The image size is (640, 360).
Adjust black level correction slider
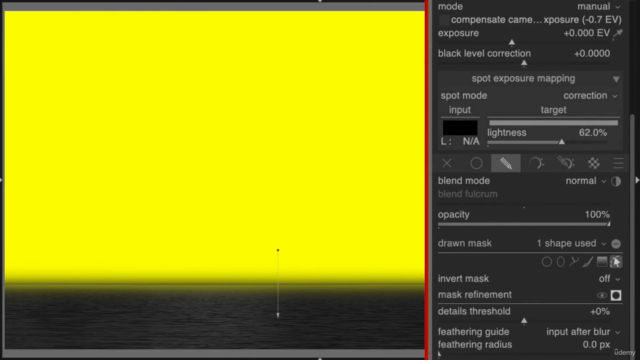pyautogui.click(x=524, y=63)
